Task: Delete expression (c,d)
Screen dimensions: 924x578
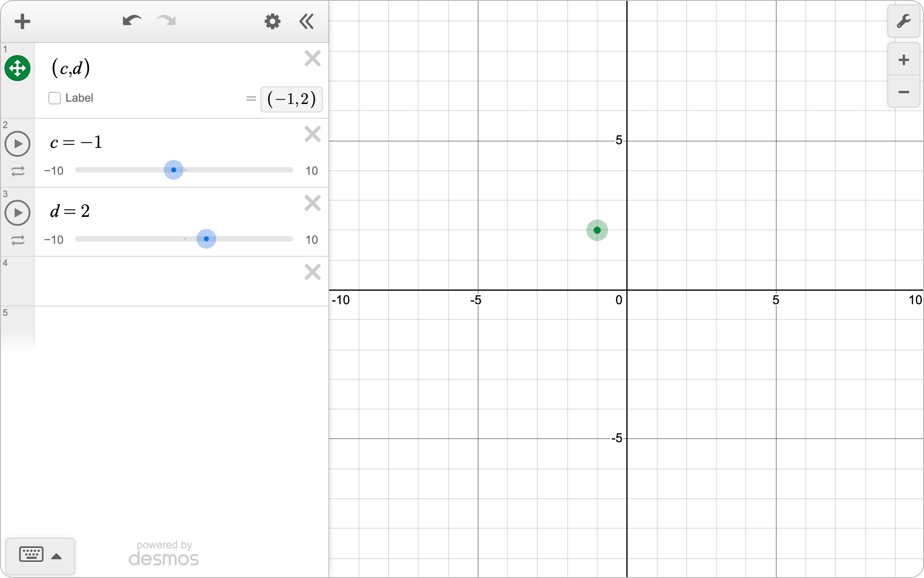Action: pos(312,58)
